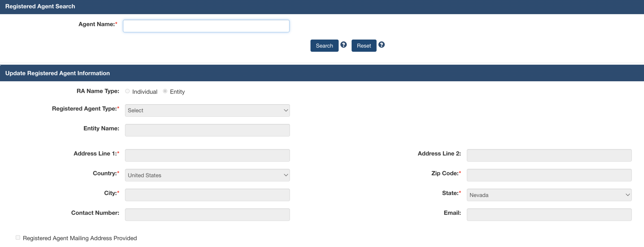Check Registered Agent Mailing Address Provided box
The image size is (644, 247).
coord(18,238)
